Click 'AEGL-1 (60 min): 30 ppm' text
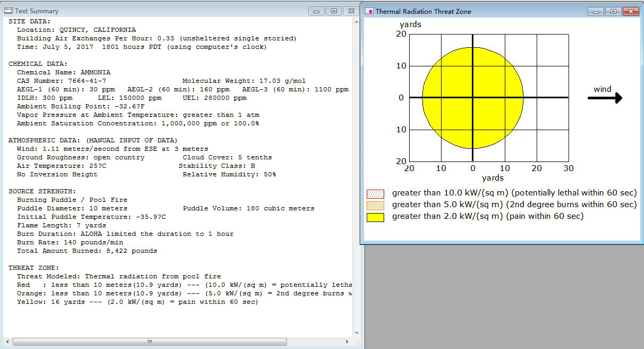This screenshot has width=644, height=349. (66, 89)
